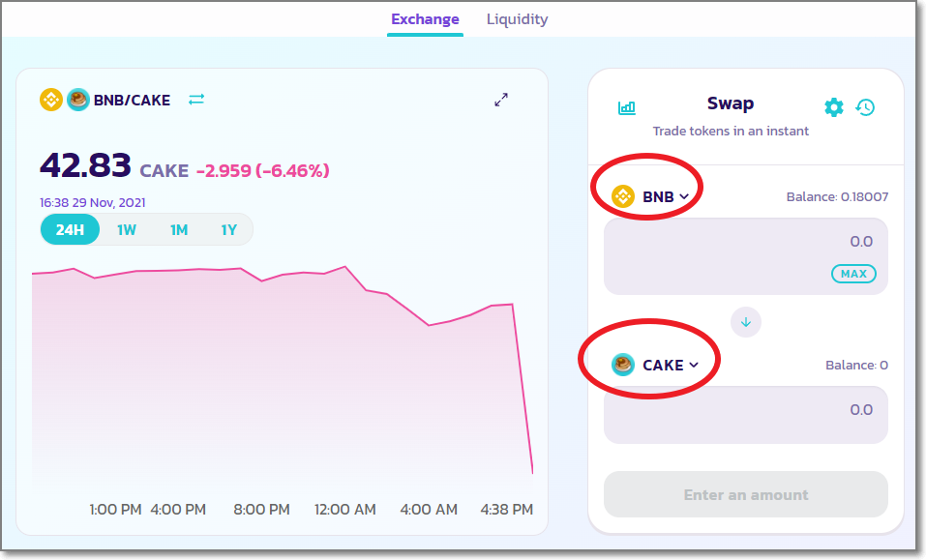Open swap settings gear
The height and width of the screenshot is (560, 926).
click(834, 107)
